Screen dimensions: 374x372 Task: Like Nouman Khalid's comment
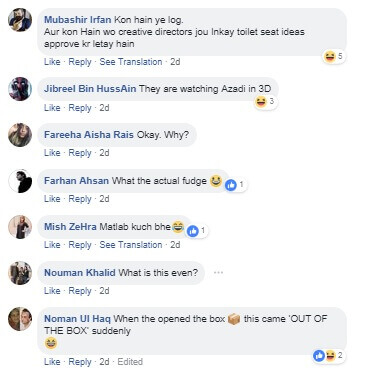(x=52, y=291)
